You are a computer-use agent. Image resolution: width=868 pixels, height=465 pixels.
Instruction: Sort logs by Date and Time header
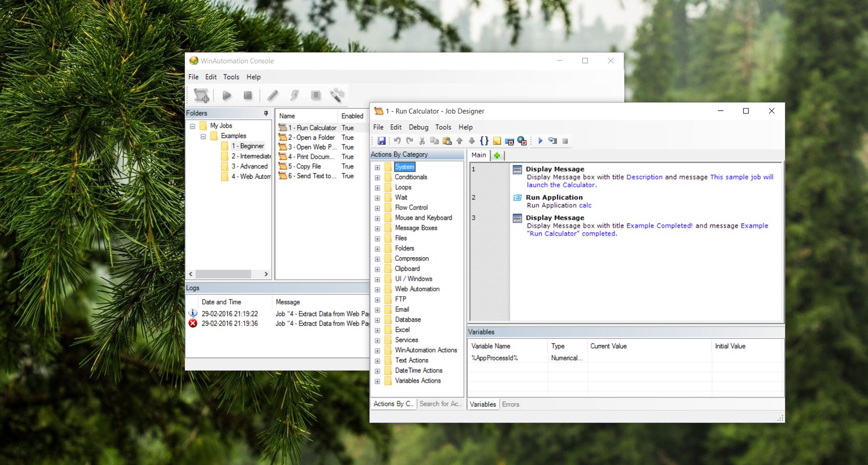click(x=221, y=302)
